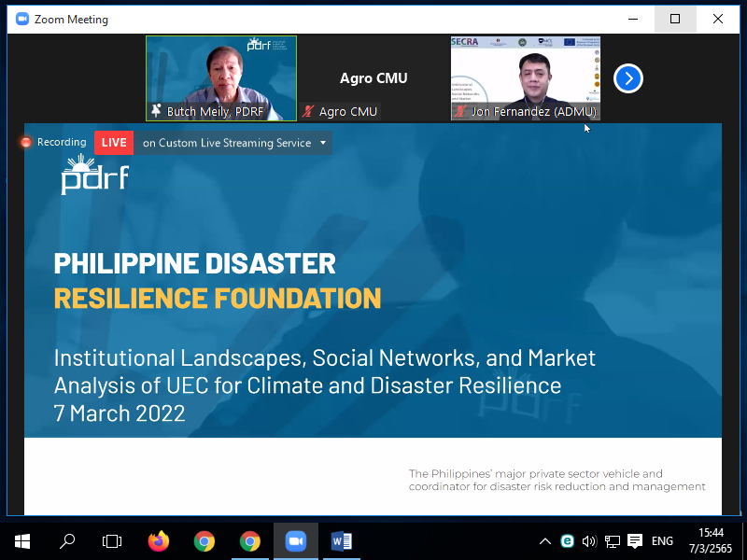Show hidden system tray icons

coord(545,541)
